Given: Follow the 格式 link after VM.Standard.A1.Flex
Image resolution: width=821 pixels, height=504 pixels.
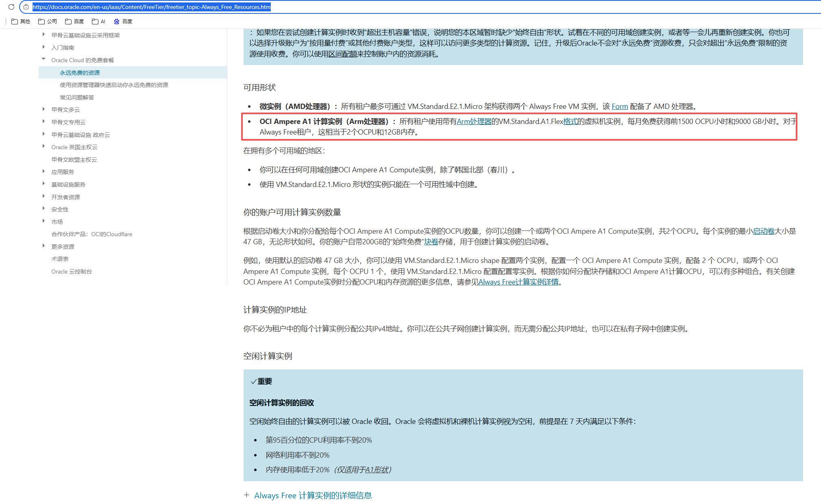Looking at the screenshot, I should click(570, 122).
